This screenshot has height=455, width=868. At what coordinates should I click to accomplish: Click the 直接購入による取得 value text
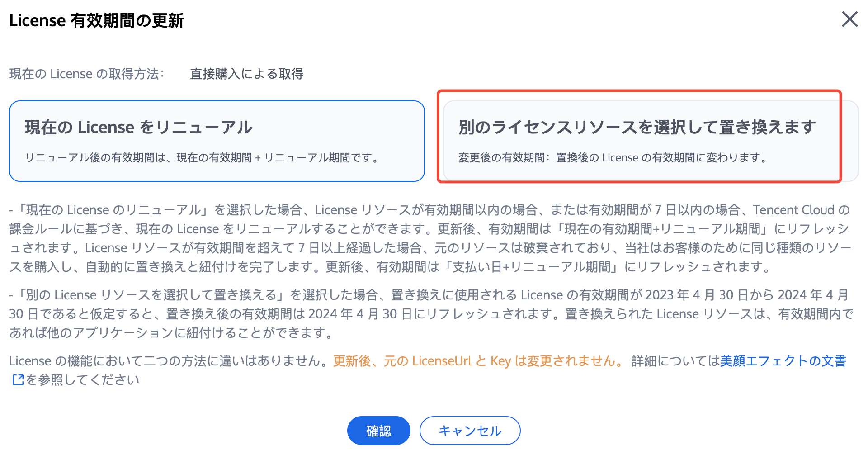pos(247,74)
